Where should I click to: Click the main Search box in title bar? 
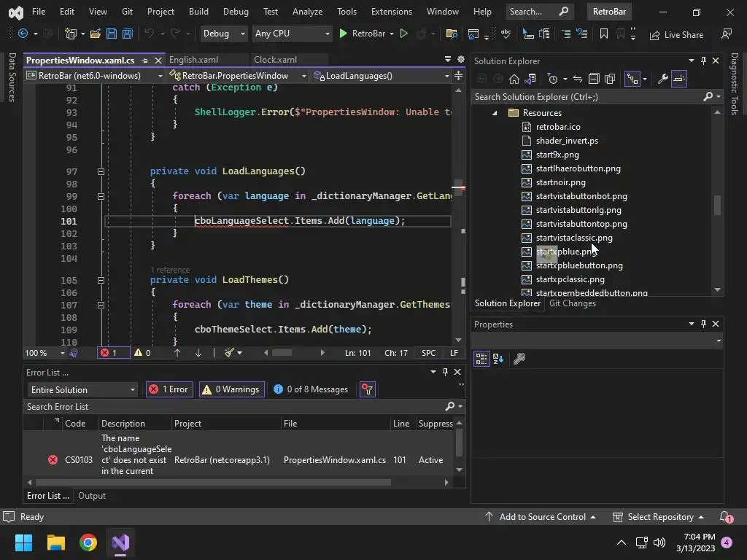[x=539, y=12]
